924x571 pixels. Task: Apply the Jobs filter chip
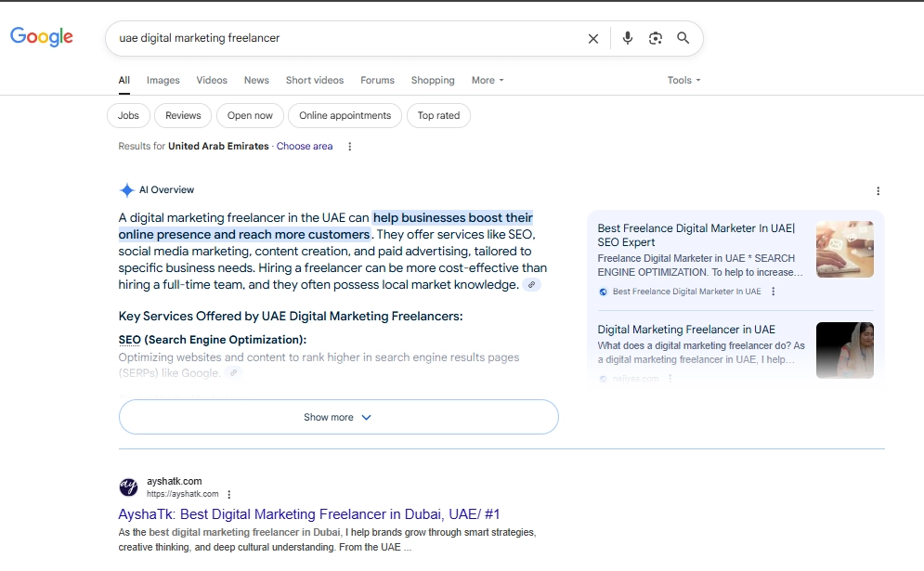pos(128,115)
